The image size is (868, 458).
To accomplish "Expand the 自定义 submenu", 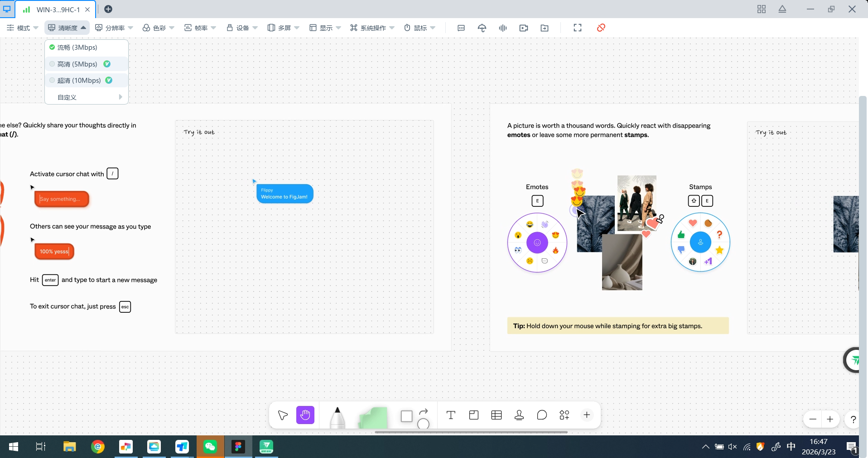I will pyautogui.click(x=87, y=97).
